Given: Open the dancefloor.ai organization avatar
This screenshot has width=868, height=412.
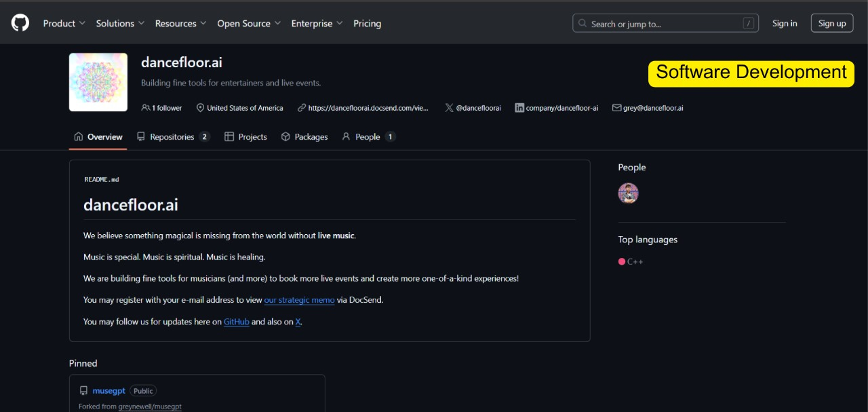Looking at the screenshot, I should 98,82.
